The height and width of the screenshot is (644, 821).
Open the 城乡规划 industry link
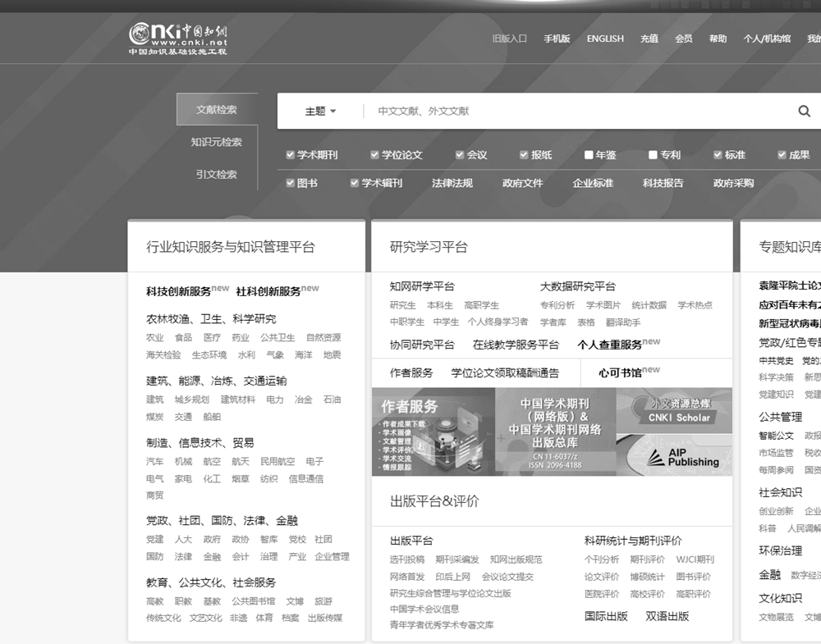(191, 400)
